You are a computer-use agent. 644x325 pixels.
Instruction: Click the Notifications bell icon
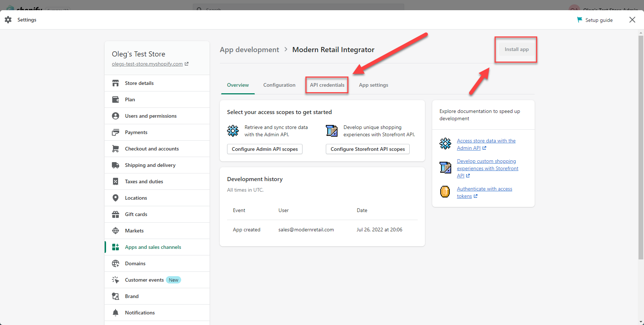pos(116,313)
